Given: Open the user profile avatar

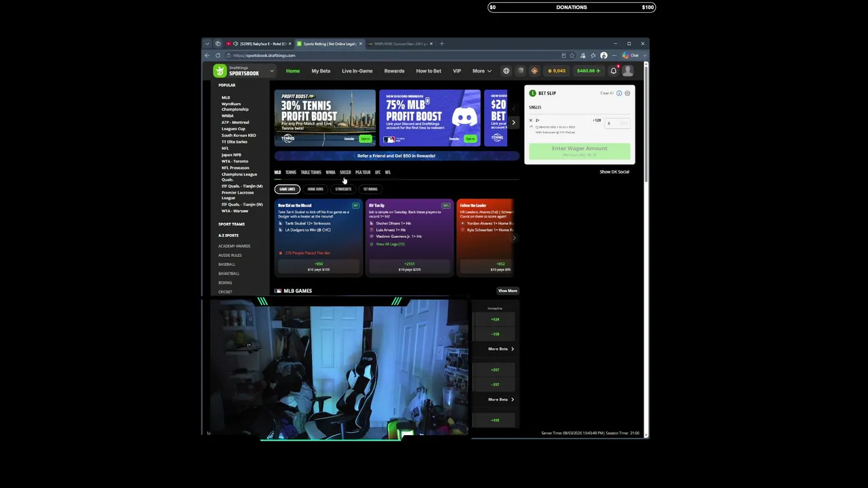Looking at the screenshot, I should point(628,70).
